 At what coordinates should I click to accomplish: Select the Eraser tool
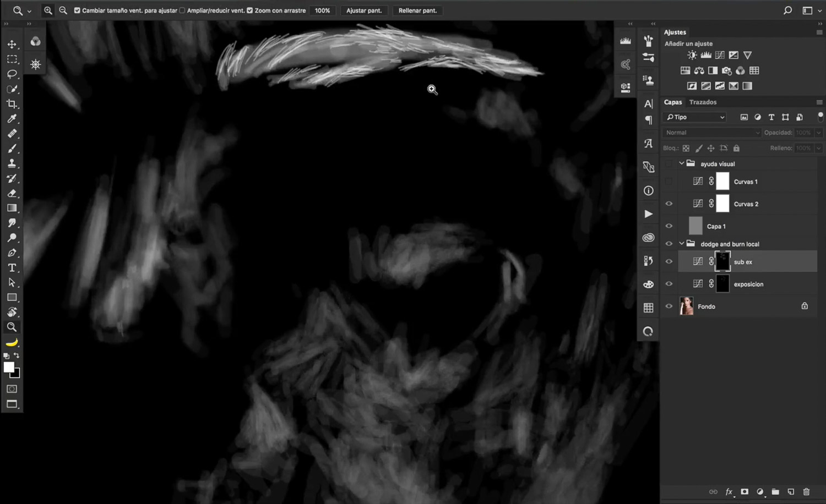pyautogui.click(x=12, y=193)
